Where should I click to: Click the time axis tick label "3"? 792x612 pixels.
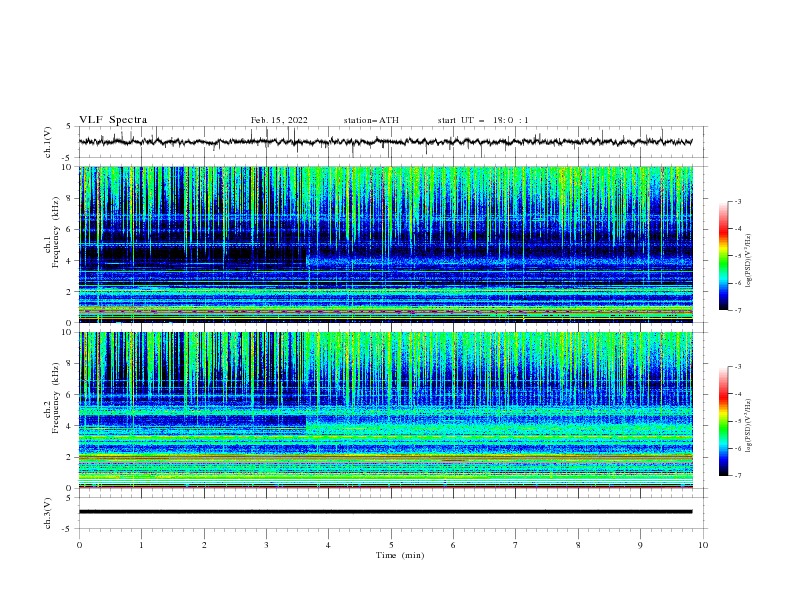pyautogui.click(x=267, y=545)
